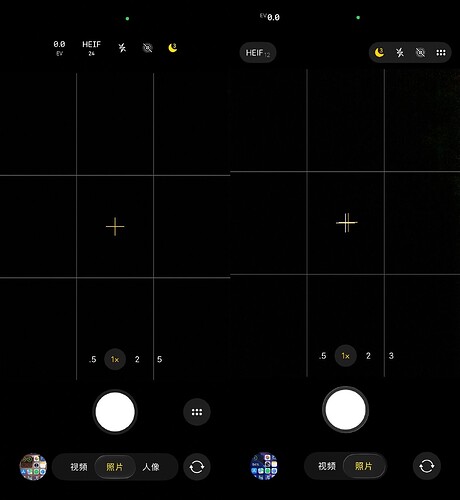Viewport: 460px width, 500px height.
Task: Toggle flash-off icon on right screen
Action: pyautogui.click(x=400, y=52)
